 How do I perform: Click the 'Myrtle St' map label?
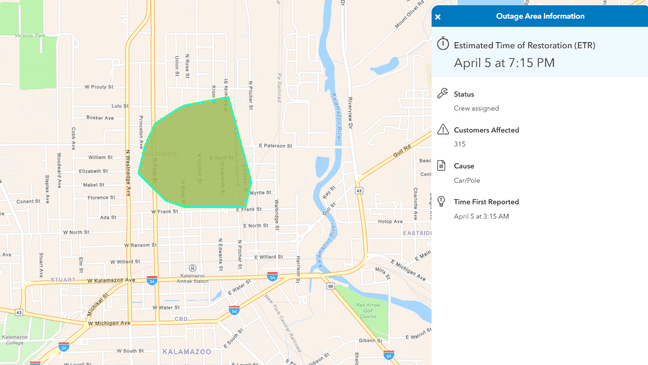pos(261,193)
